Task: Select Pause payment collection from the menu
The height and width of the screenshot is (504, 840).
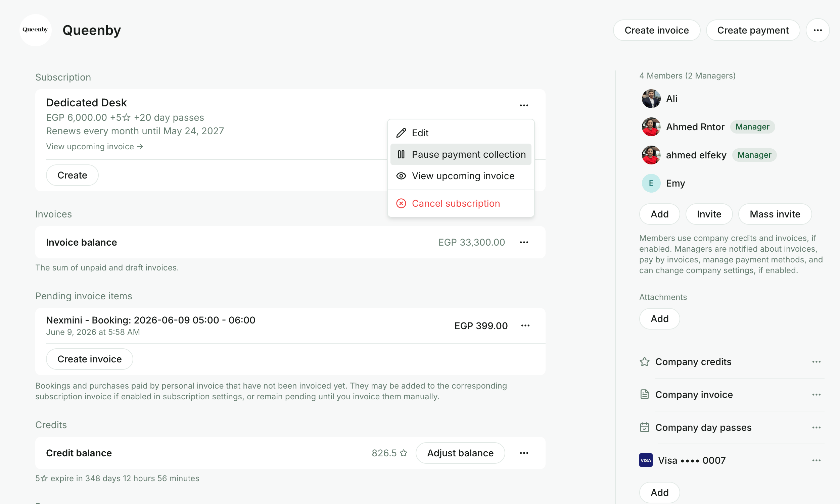Action: click(460, 154)
